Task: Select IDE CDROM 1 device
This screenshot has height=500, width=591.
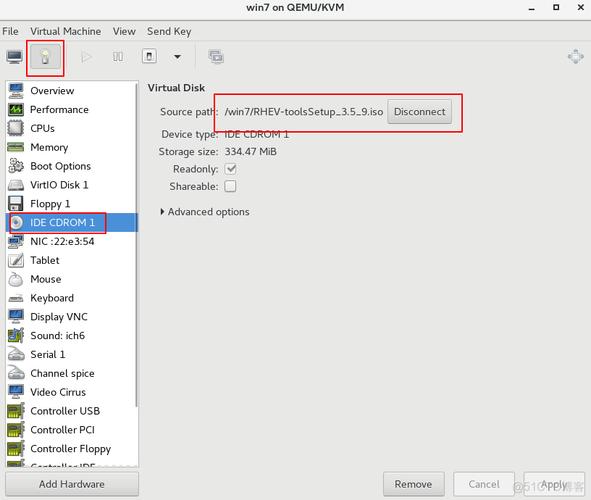Action: (x=71, y=223)
